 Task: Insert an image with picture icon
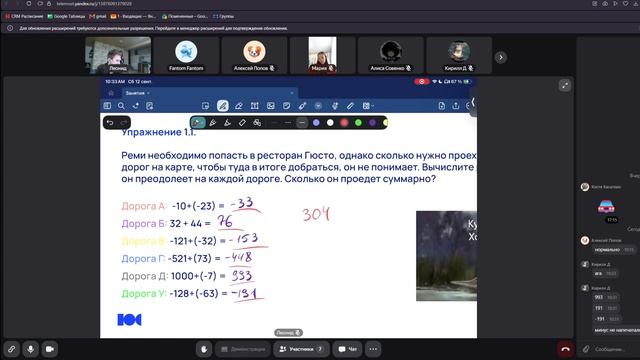pos(271,106)
